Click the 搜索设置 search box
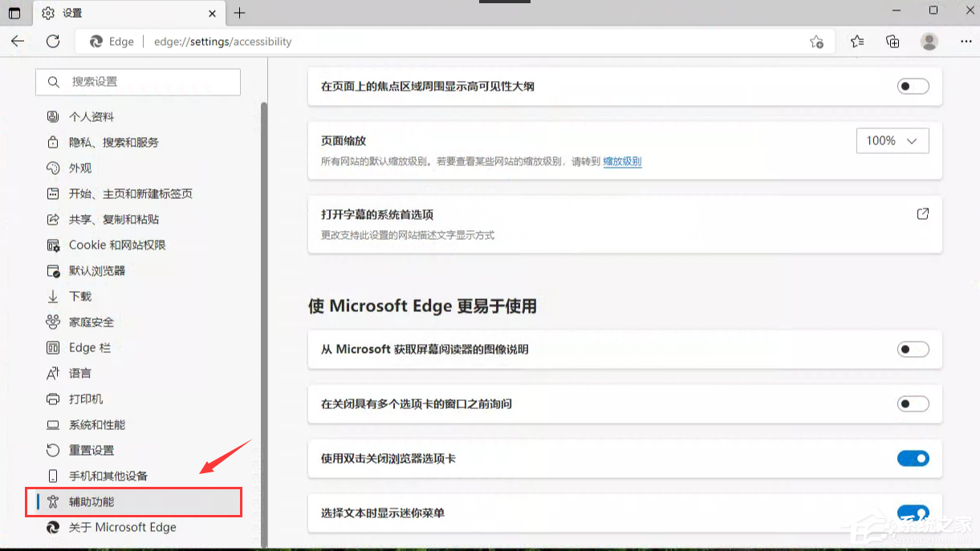 click(x=138, y=82)
